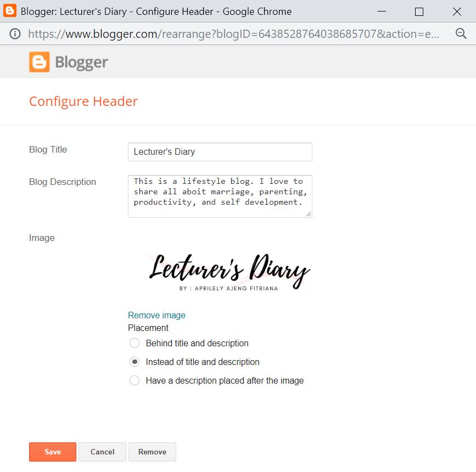Click the Remove button beside Cancel
The height and width of the screenshot is (472, 476).
coord(152,452)
